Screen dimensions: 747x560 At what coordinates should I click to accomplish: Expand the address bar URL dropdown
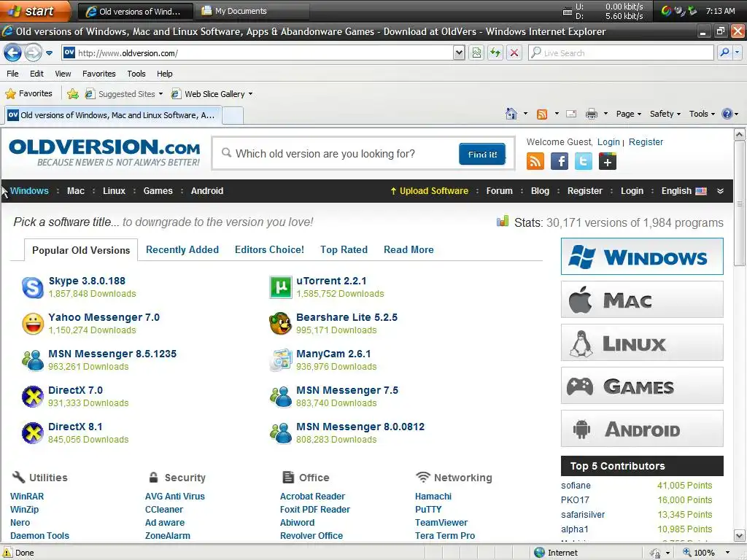pyautogui.click(x=459, y=52)
